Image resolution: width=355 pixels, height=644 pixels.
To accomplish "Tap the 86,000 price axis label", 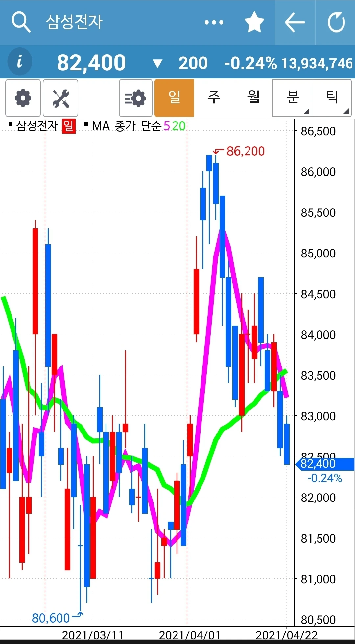I will pos(318,172).
